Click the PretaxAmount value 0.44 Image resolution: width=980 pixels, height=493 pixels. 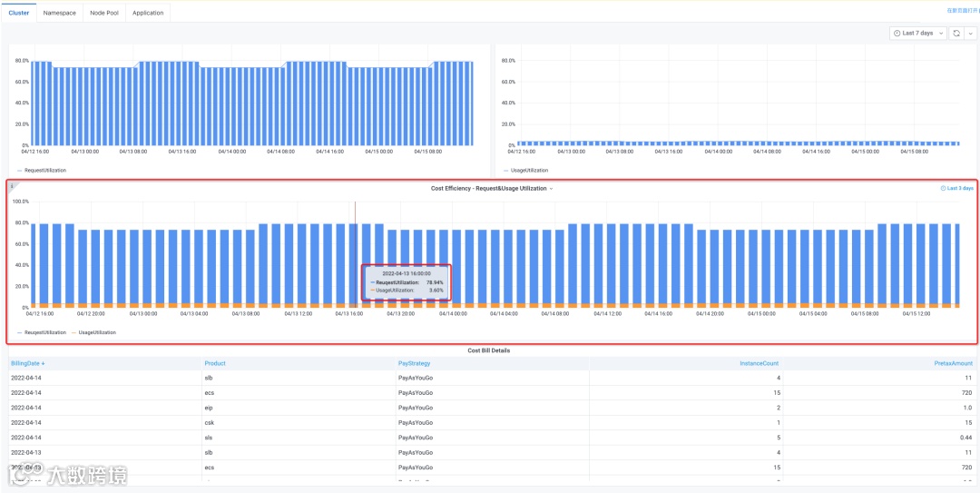click(x=965, y=438)
